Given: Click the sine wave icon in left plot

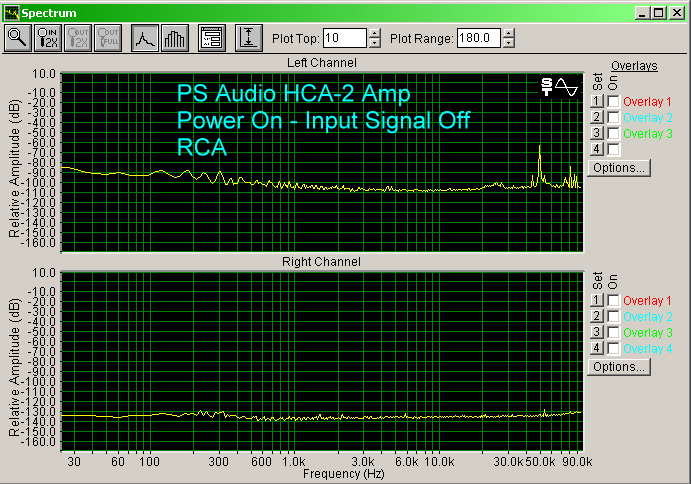Looking at the screenshot, I should [567, 87].
